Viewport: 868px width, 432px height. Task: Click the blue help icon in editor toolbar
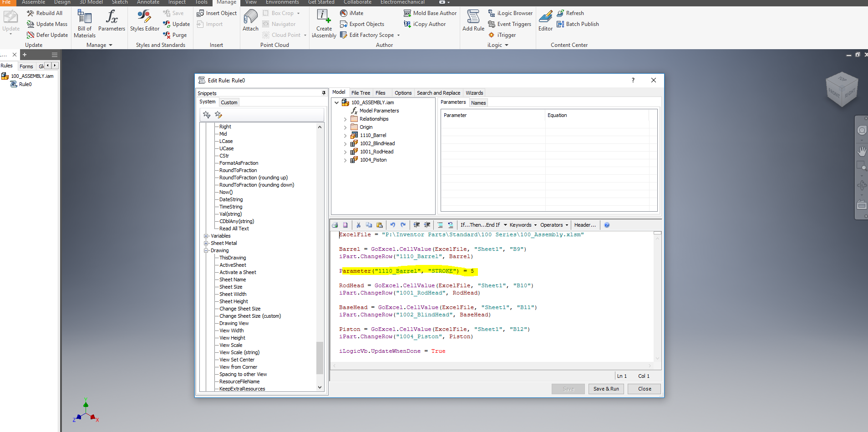607,225
